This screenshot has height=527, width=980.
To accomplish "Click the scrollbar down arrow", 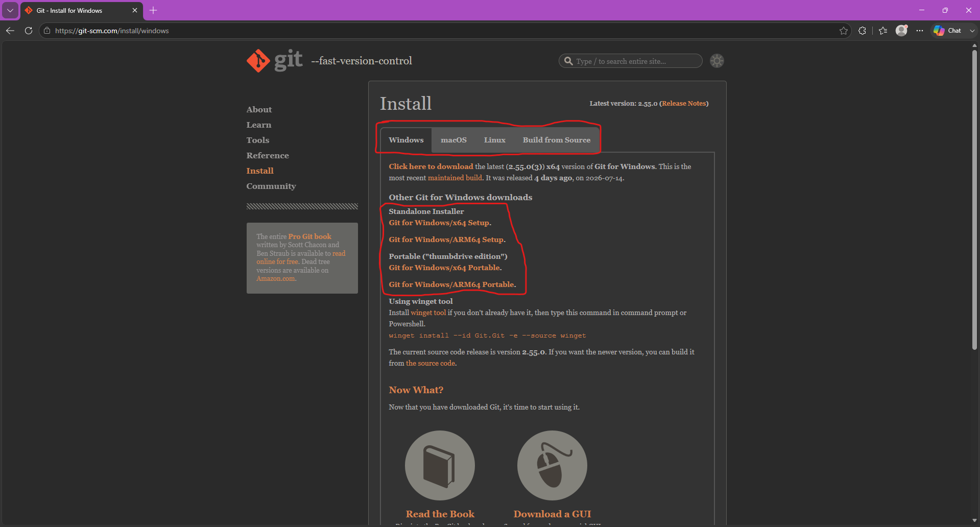I will pos(974,520).
